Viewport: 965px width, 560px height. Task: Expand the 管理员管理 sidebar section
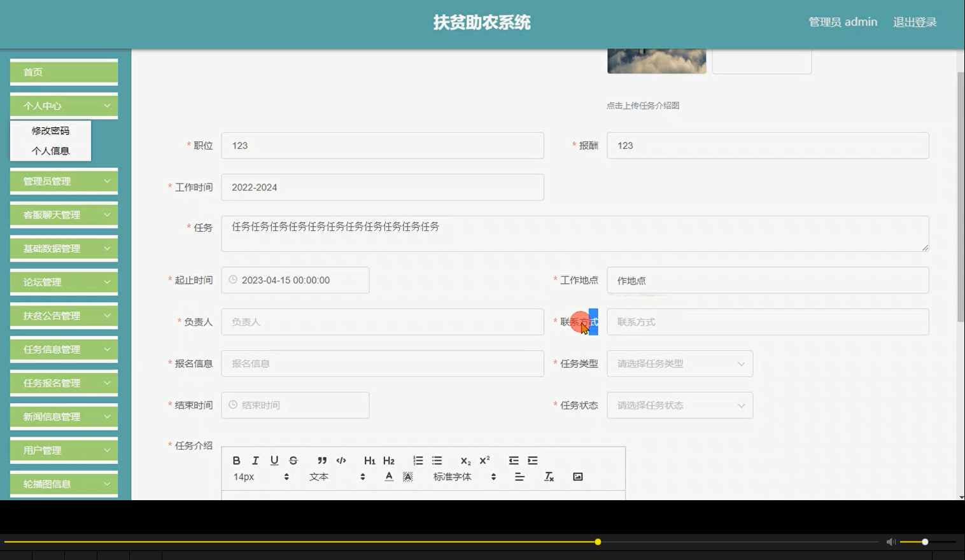(63, 181)
